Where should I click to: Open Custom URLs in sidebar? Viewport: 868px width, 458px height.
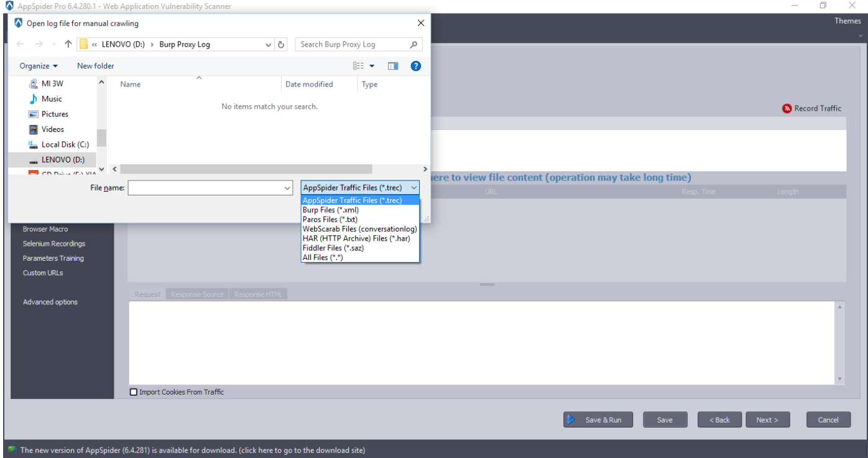click(43, 273)
